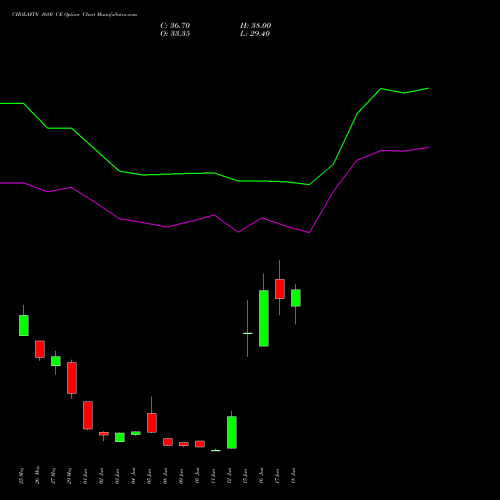Click the 16 Jun axis date label
500x500 pixels.
coord(261,476)
